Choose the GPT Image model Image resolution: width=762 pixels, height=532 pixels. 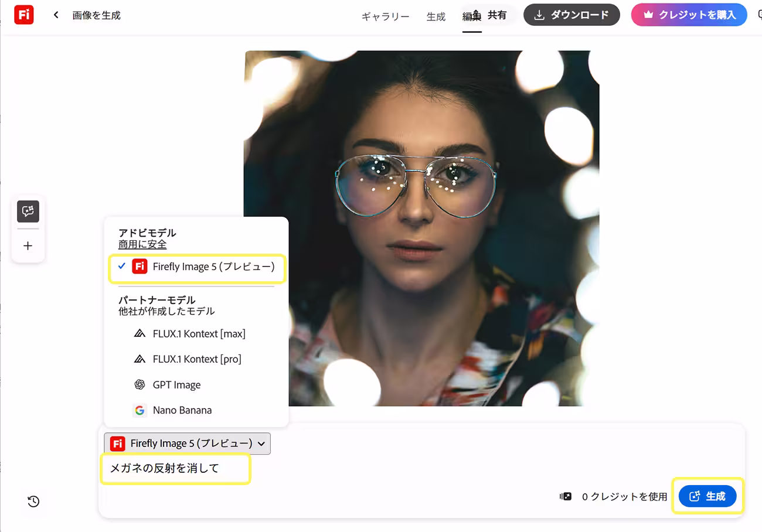tap(176, 385)
